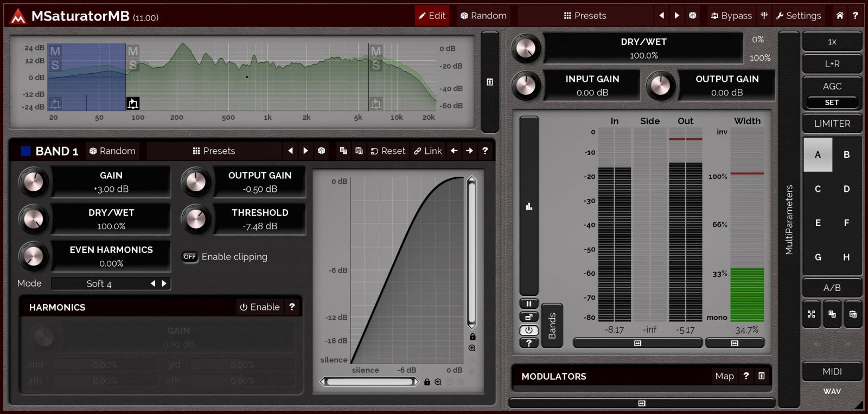Open the Band 1 help question mark
Image resolution: width=868 pixels, height=414 pixels.
[485, 151]
